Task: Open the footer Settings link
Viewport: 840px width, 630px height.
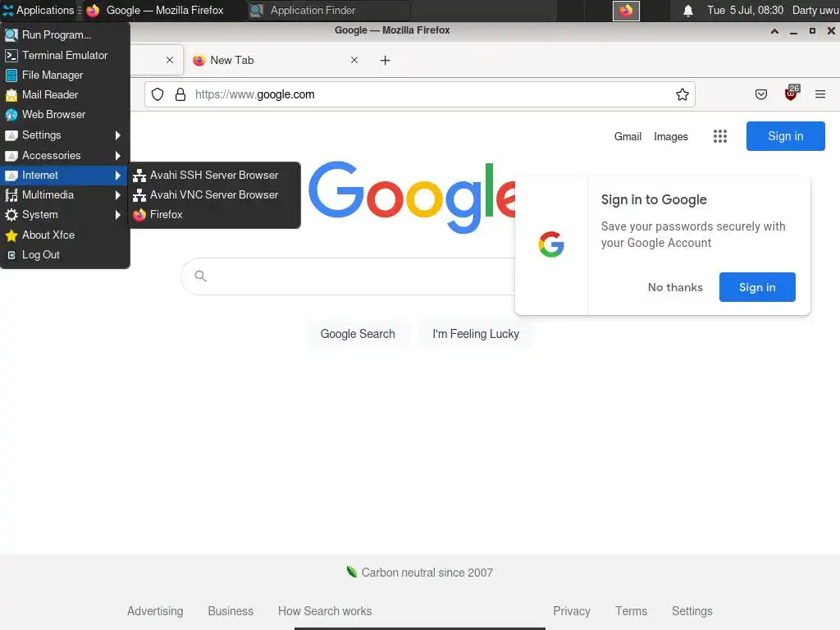Action: tap(692, 611)
